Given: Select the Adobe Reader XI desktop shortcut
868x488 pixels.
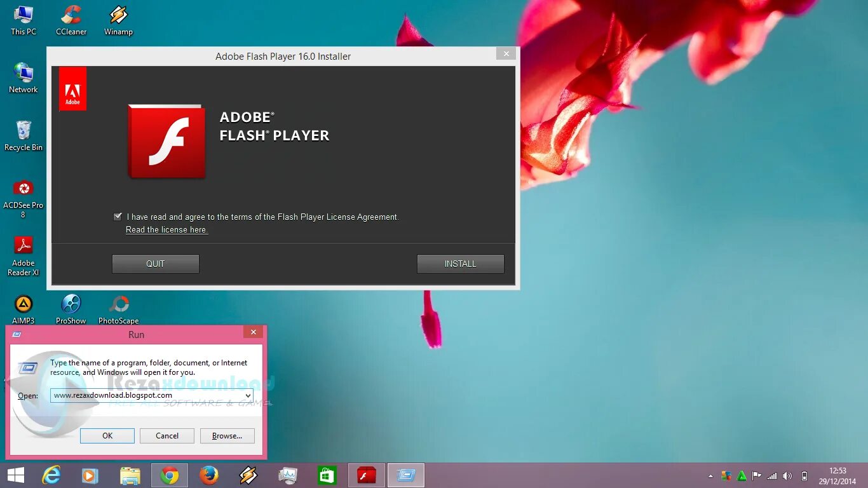Looking at the screenshot, I should [x=24, y=256].
